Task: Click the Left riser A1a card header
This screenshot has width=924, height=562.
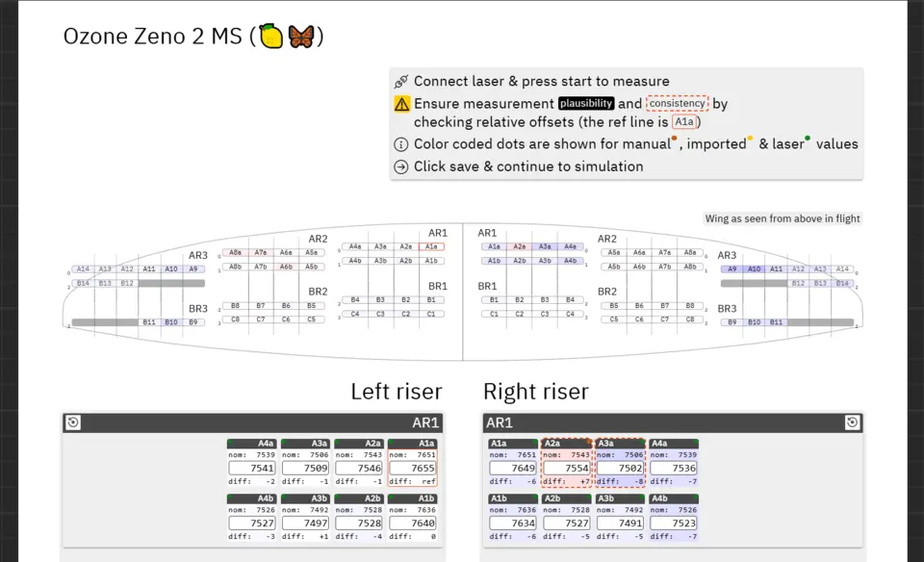Action: point(413,444)
